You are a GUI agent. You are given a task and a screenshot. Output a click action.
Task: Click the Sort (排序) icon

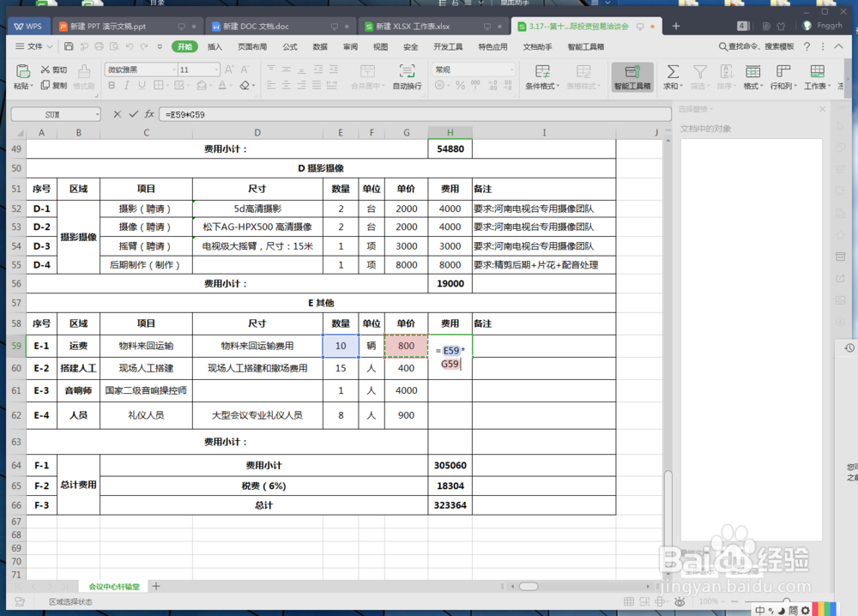(726, 72)
